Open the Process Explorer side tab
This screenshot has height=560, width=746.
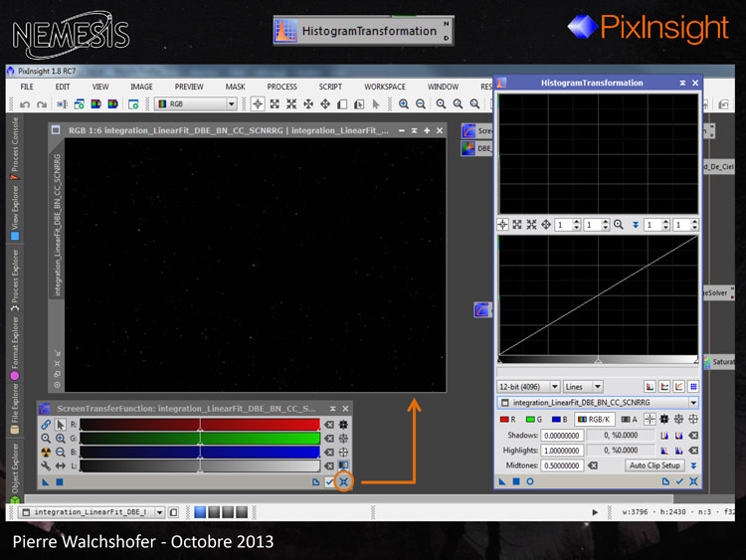click(15, 280)
